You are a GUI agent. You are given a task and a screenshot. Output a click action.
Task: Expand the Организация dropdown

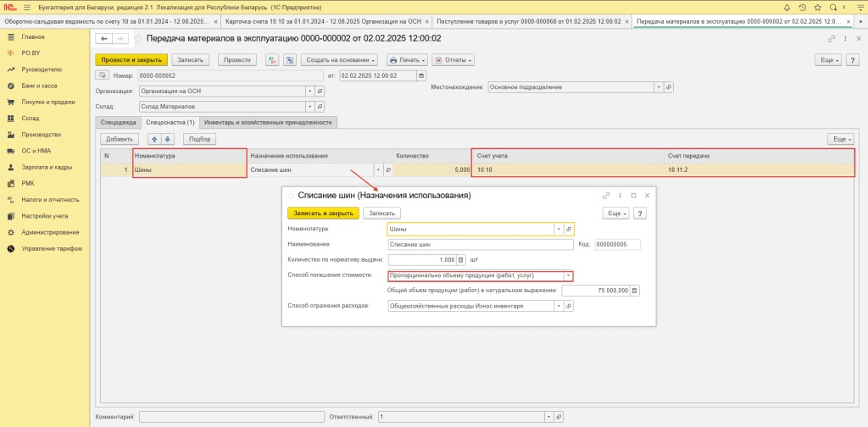pos(310,91)
